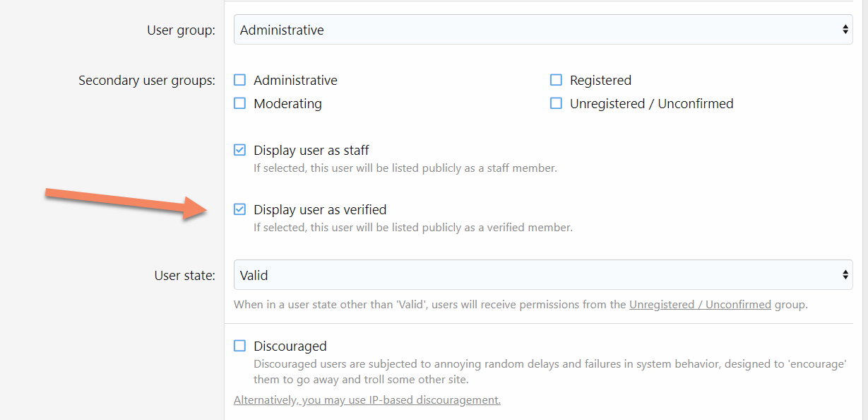This screenshot has width=868, height=420.
Task: Tick the Registered secondary group checkbox
Action: coord(557,80)
